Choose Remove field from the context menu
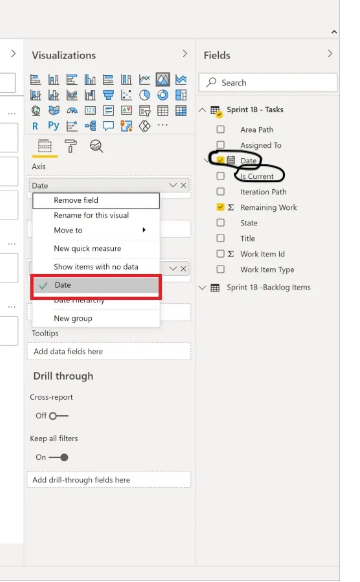Screen dimensions: 360x582 96,200
